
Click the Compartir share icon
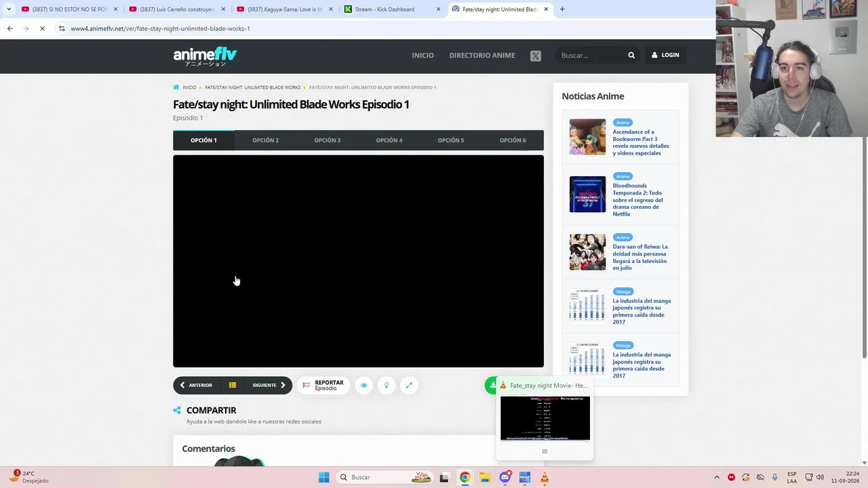[x=177, y=410]
